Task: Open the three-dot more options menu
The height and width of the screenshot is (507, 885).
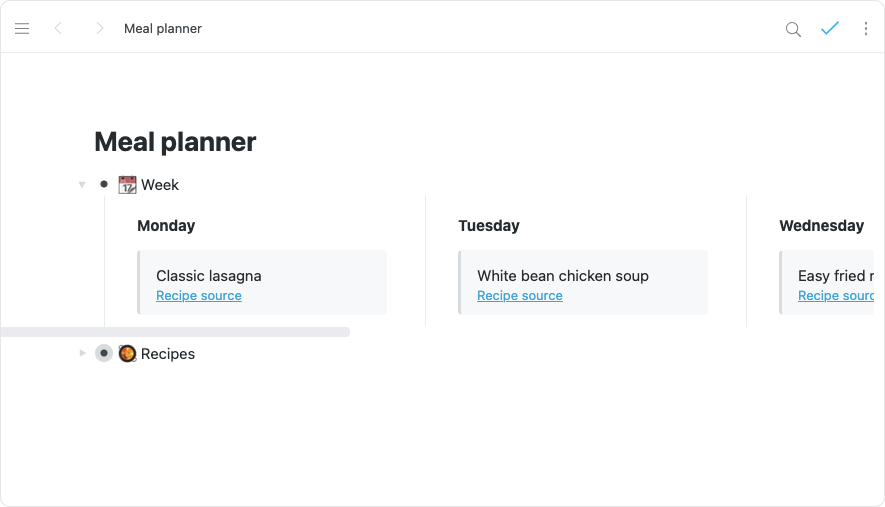Action: [x=866, y=29]
